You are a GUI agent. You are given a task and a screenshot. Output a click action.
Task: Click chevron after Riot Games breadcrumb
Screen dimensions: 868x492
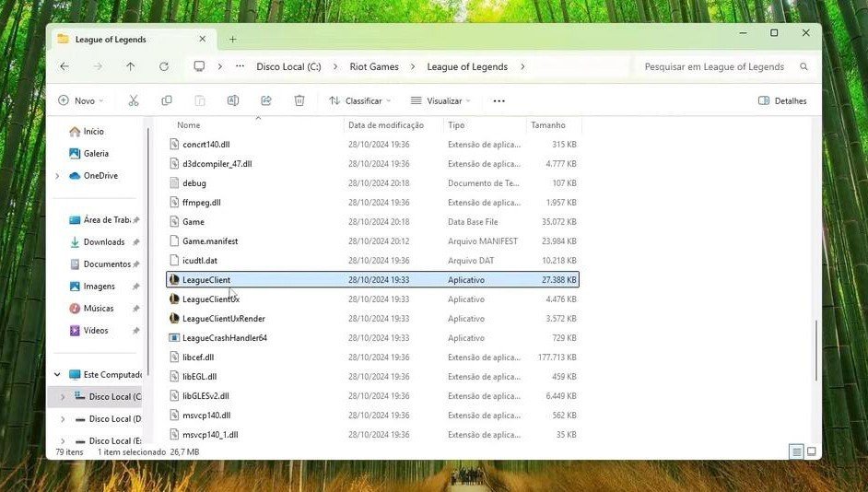tap(413, 66)
